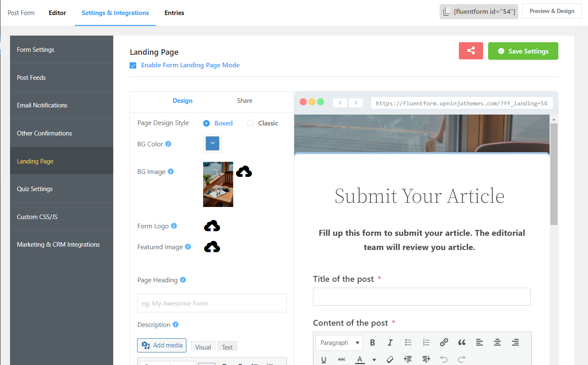Switch to the Entries tab
The width and height of the screenshot is (588, 365).
coord(174,13)
